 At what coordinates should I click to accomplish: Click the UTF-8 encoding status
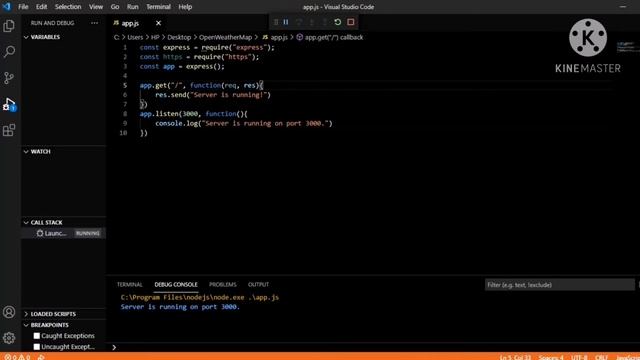point(579,357)
